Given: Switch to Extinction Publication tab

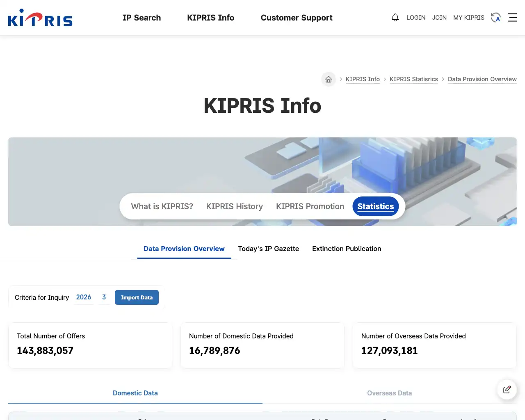Looking at the screenshot, I should coord(347,249).
